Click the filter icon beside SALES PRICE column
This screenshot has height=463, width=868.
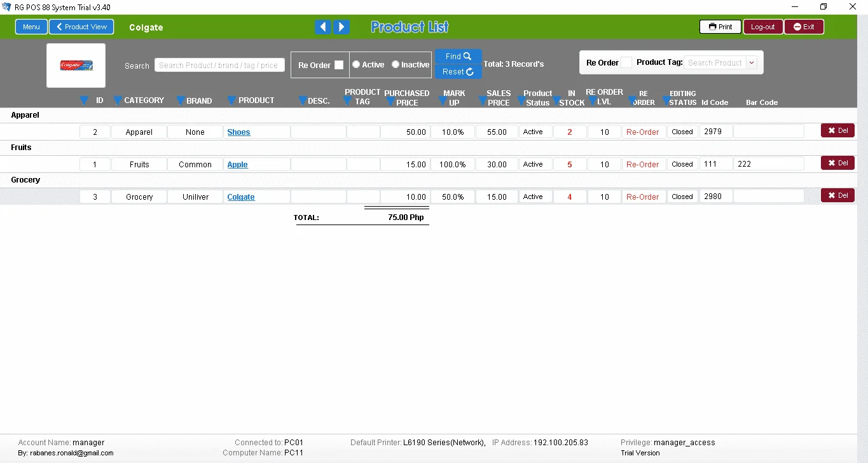[x=483, y=101]
